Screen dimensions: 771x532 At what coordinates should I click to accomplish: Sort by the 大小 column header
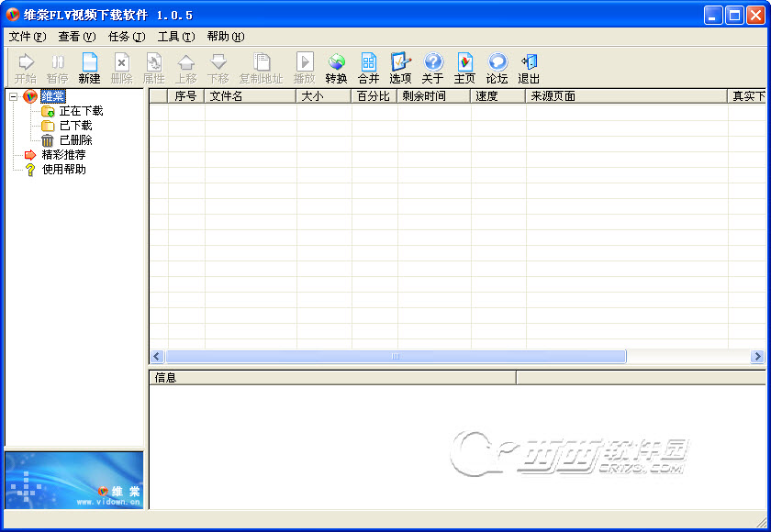click(x=323, y=96)
